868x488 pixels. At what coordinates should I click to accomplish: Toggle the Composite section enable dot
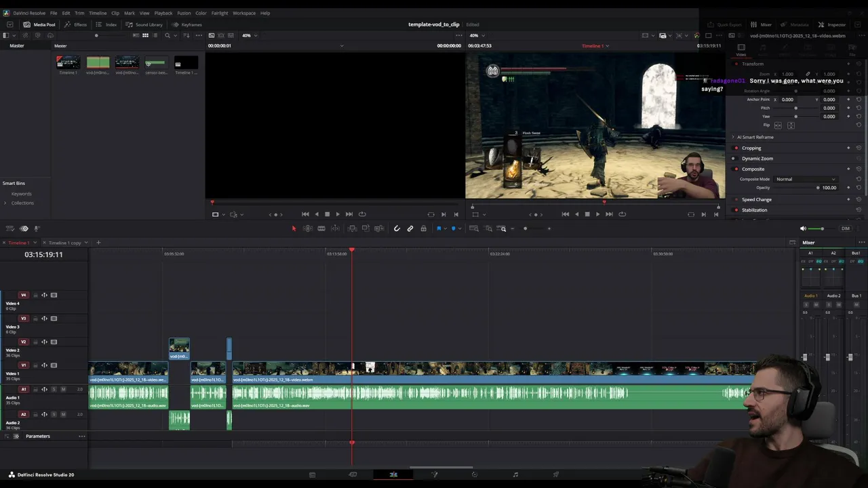[x=736, y=169]
